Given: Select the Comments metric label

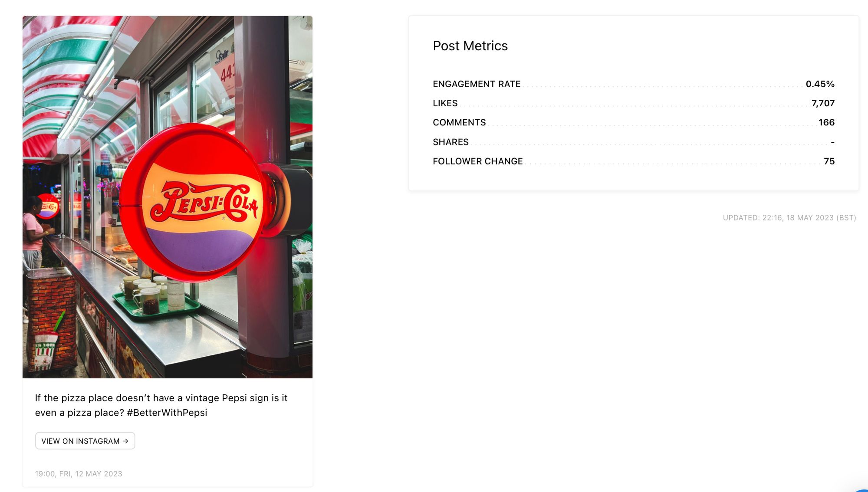Looking at the screenshot, I should 459,123.
